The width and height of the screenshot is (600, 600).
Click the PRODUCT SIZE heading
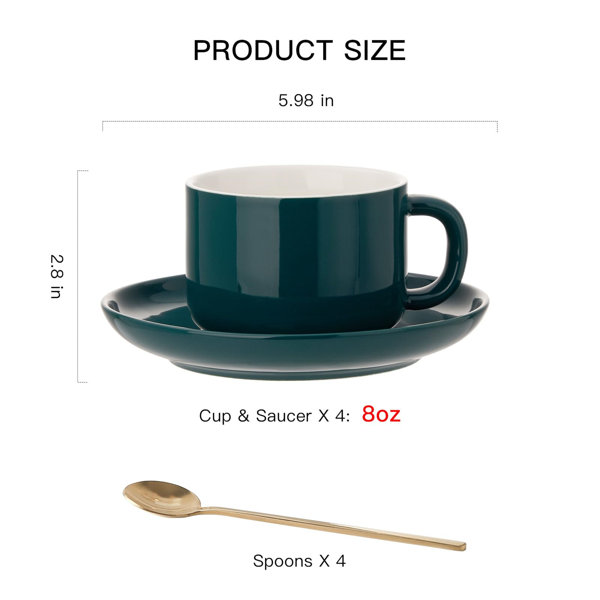(299, 50)
